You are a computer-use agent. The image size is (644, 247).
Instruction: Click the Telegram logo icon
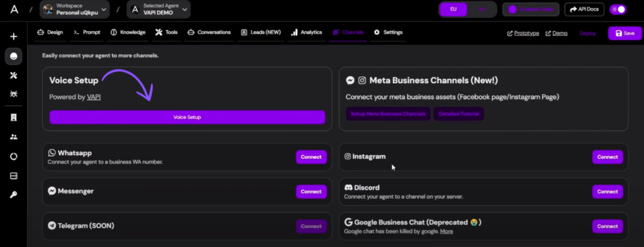52,226
